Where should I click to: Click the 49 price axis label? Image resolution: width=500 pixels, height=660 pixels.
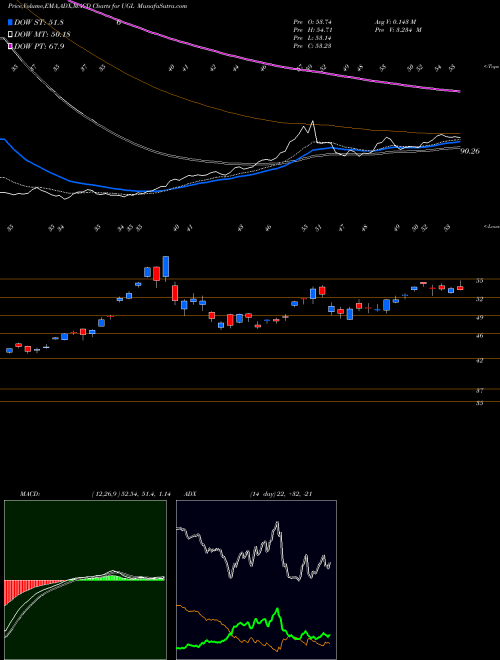tap(480, 317)
